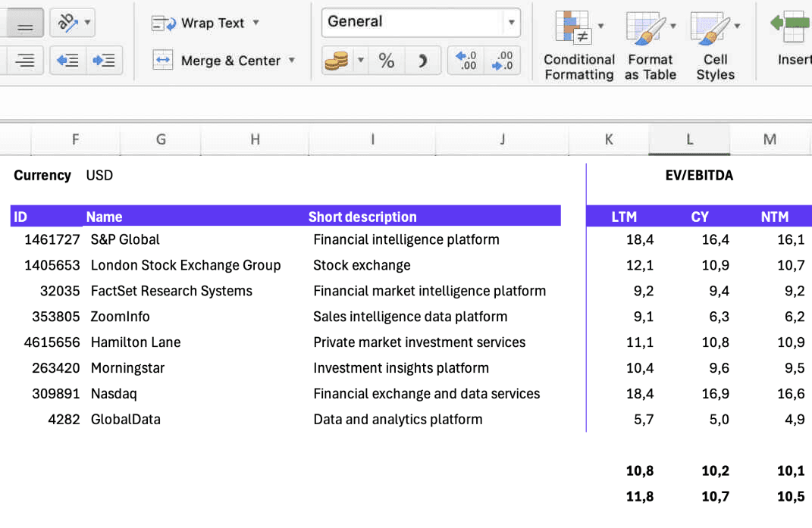Select column J header
Image resolution: width=812 pixels, height=528 pixels.
point(503,139)
